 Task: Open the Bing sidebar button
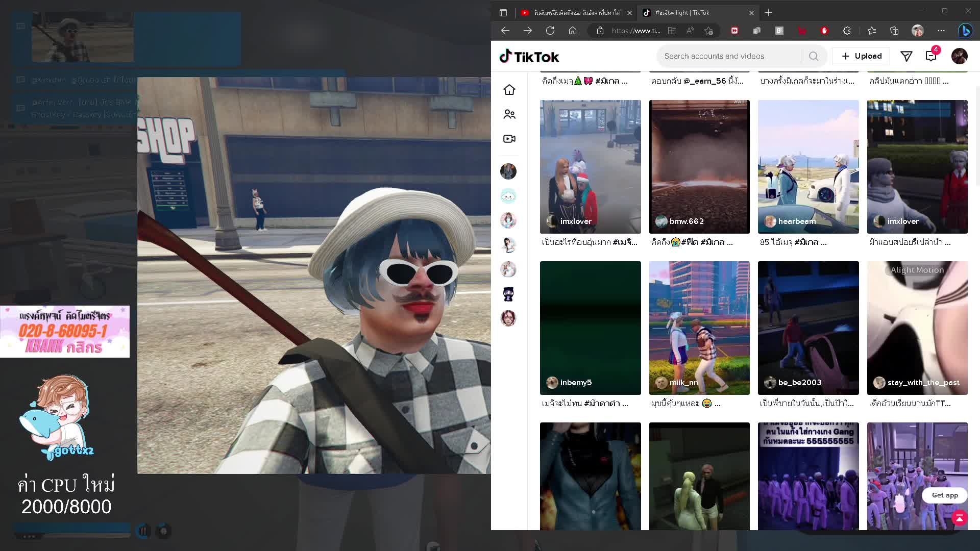click(x=965, y=31)
